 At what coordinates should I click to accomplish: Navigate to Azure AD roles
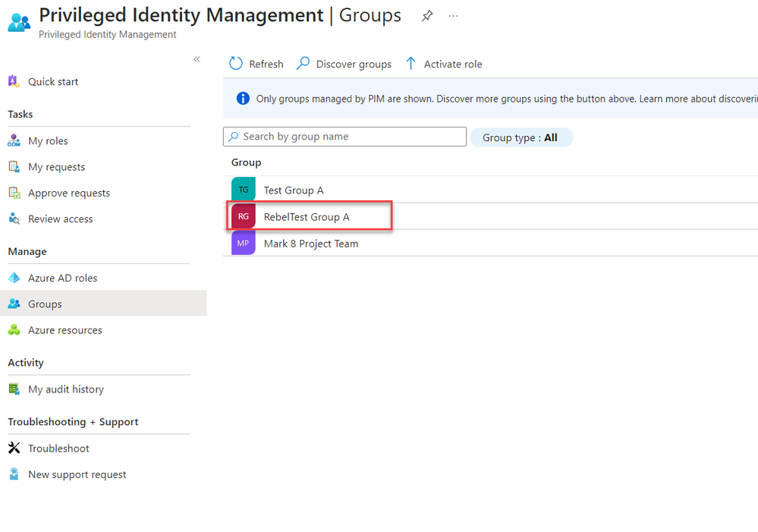[63, 278]
